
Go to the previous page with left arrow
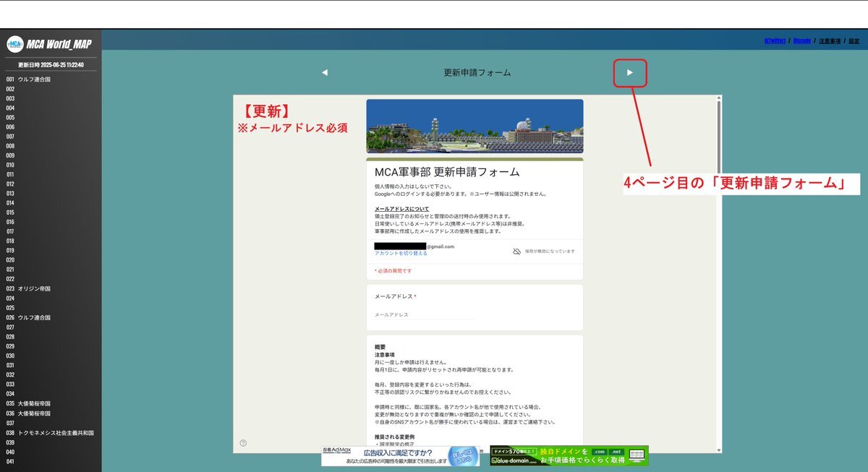click(x=325, y=72)
